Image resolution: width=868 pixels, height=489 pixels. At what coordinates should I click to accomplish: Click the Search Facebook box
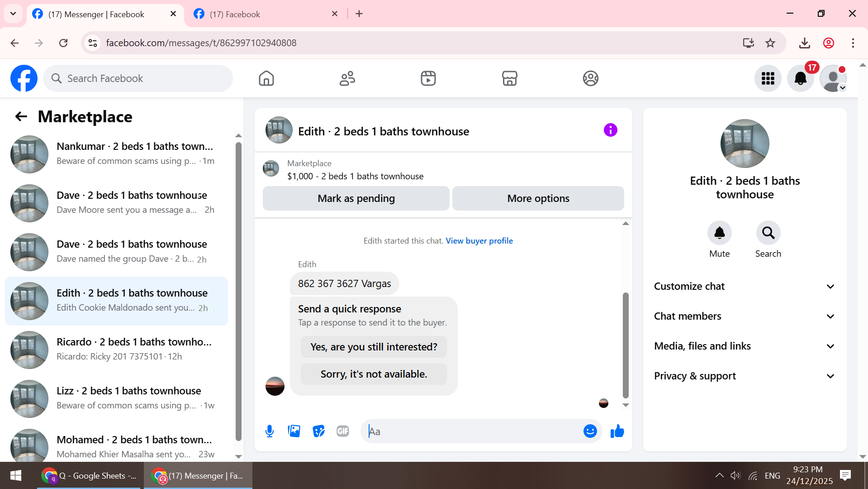click(138, 78)
